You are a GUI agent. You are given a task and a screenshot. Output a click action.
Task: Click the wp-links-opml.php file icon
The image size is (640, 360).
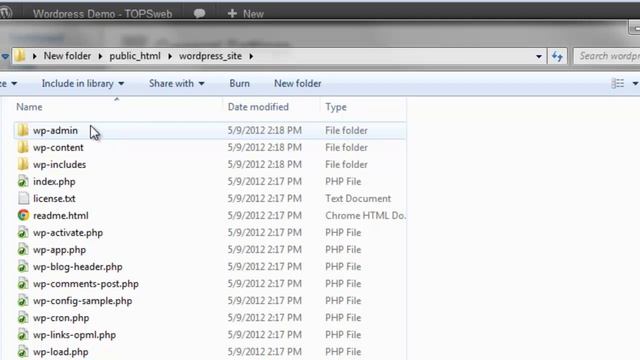pyautogui.click(x=23, y=335)
